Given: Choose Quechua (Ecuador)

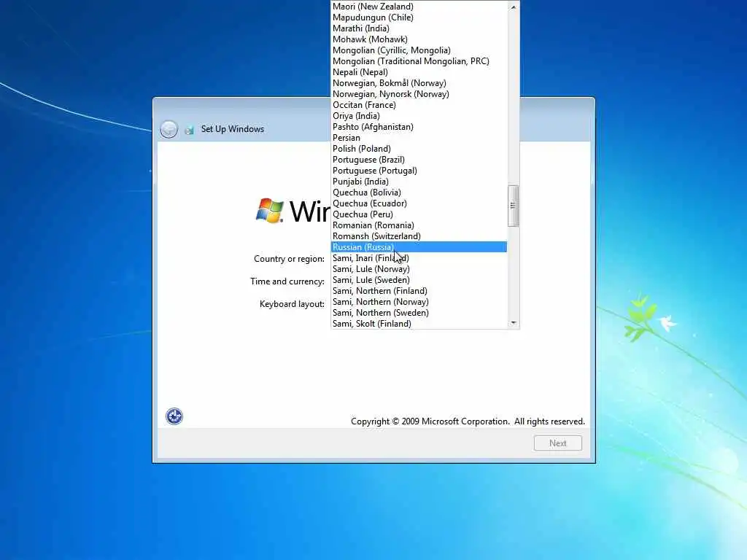Looking at the screenshot, I should [419, 204].
